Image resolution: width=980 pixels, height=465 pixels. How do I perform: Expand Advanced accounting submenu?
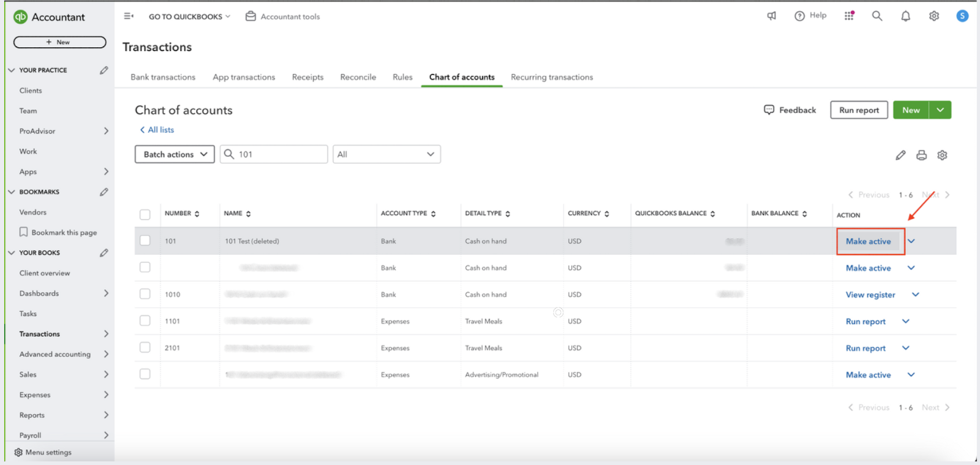106,354
